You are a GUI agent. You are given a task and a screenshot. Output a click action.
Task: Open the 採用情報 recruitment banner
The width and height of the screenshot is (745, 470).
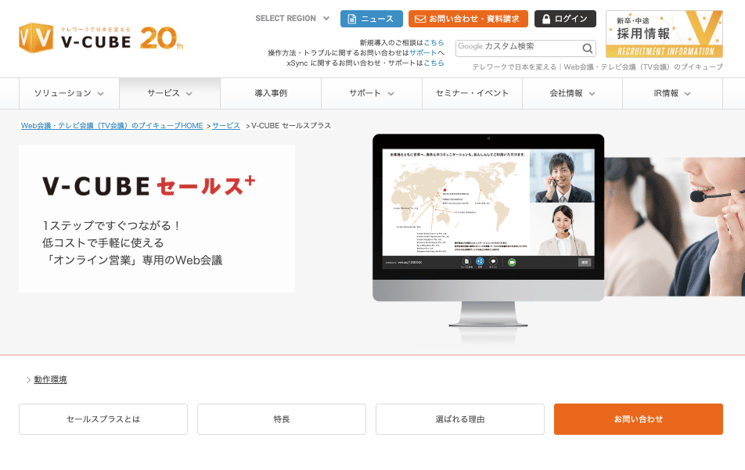click(664, 34)
